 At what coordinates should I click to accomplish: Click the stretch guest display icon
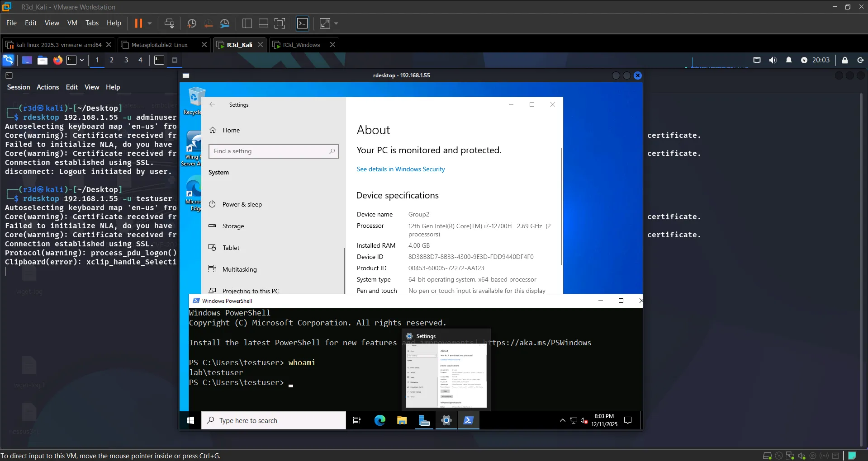[x=325, y=24]
